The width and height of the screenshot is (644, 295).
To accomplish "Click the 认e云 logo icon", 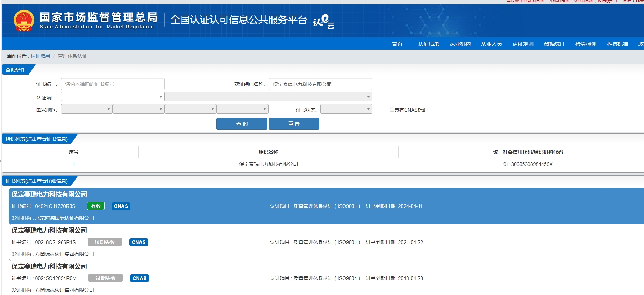I will pyautogui.click(x=323, y=21).
